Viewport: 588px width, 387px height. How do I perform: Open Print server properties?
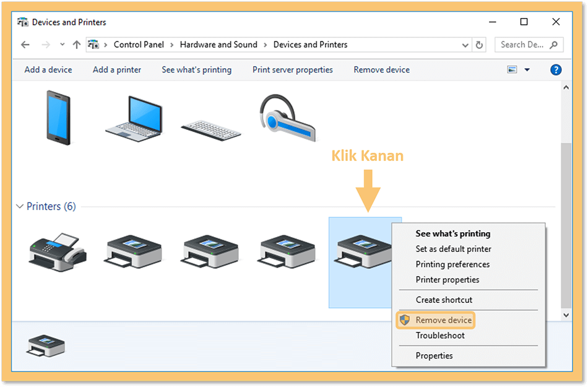293,70
